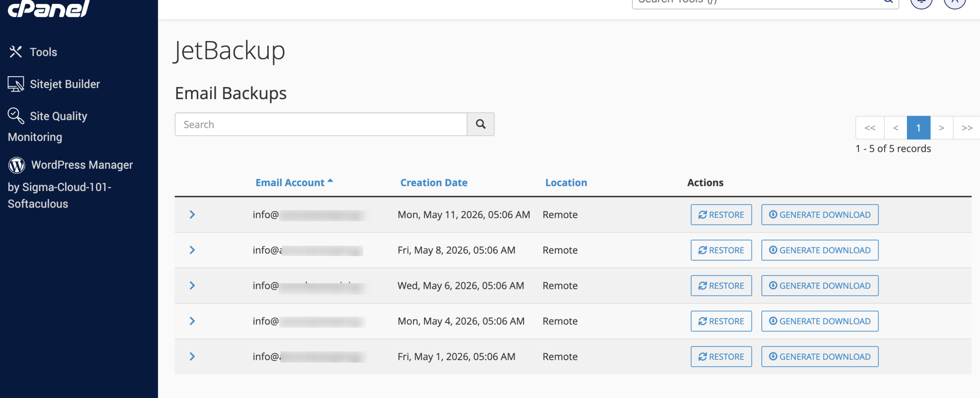The image size is (980, 398).
Task: Open Tools from the sidebar
Action: tap(33, 52)
